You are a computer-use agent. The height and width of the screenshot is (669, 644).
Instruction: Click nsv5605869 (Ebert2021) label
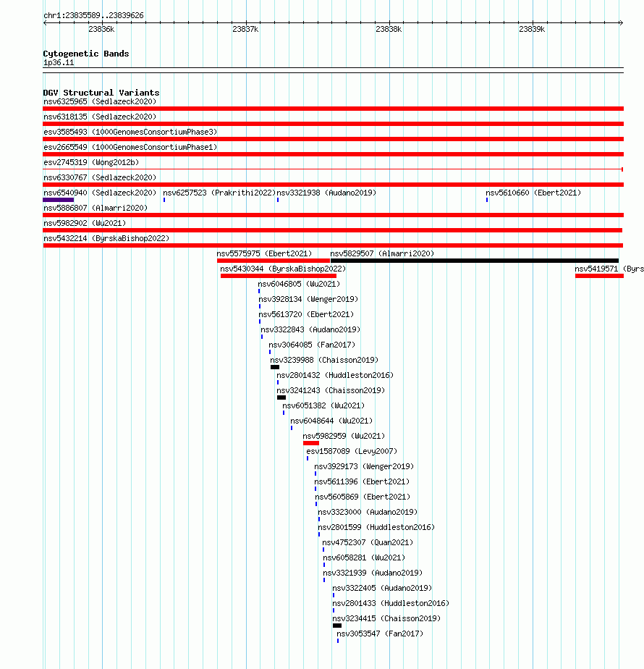pyautogui.click(x=363, y=497)
